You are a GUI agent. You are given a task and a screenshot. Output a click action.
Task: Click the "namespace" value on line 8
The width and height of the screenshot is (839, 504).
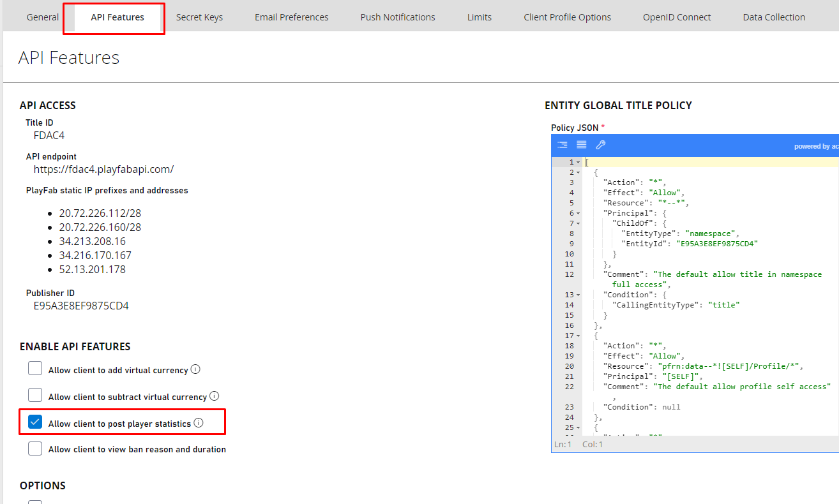click(711, 233)
